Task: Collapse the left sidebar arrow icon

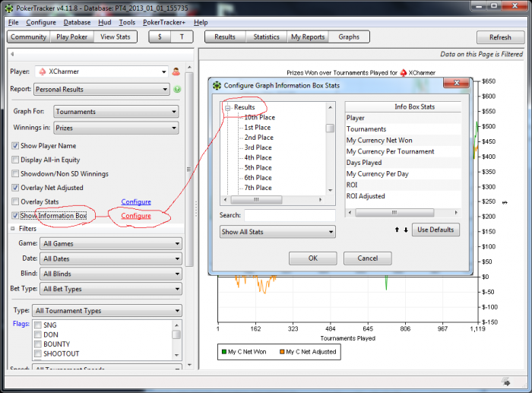Action: point(12,54)
